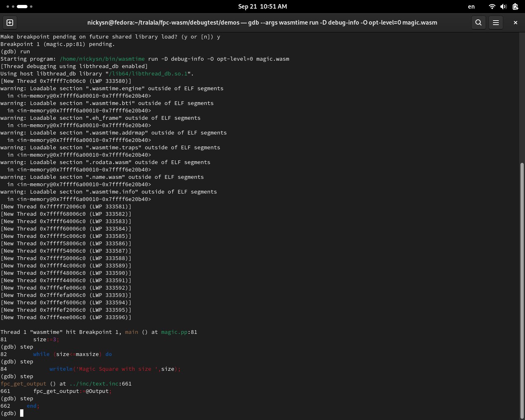Close the terminal window
The width and height of the screenshot is (525, 420).
tap(516, 23)
